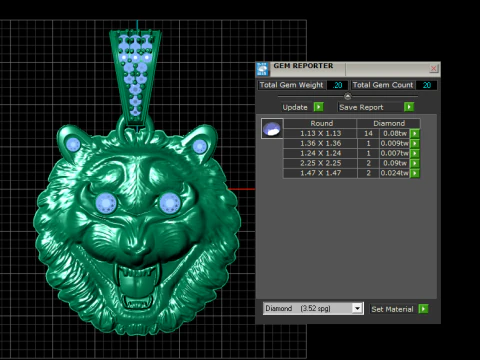Click the Save Report label
480x360 pixels.
point(361,107)
